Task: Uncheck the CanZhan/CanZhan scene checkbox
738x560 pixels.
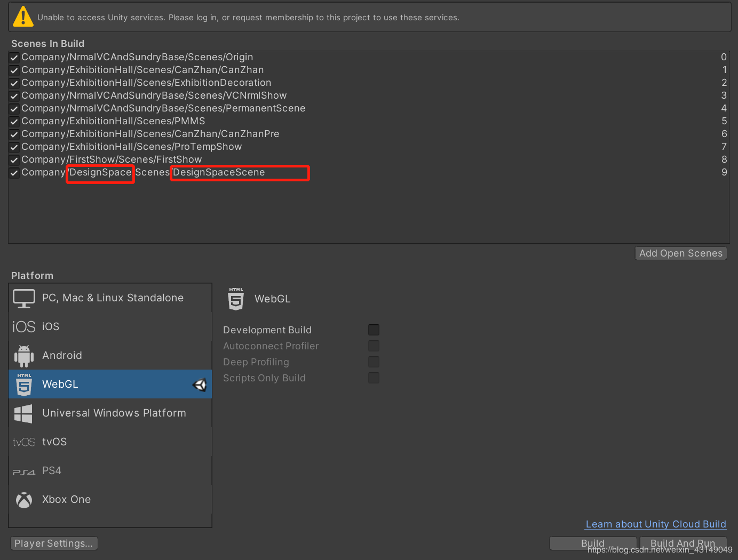Action: pos(14,70)
